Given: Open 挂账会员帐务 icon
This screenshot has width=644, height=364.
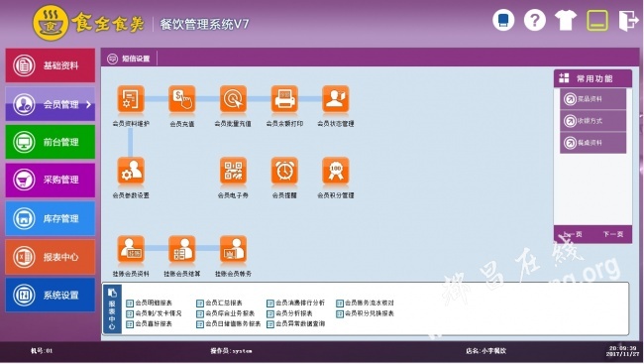Looking at the screenshot, I should [233, 249].
